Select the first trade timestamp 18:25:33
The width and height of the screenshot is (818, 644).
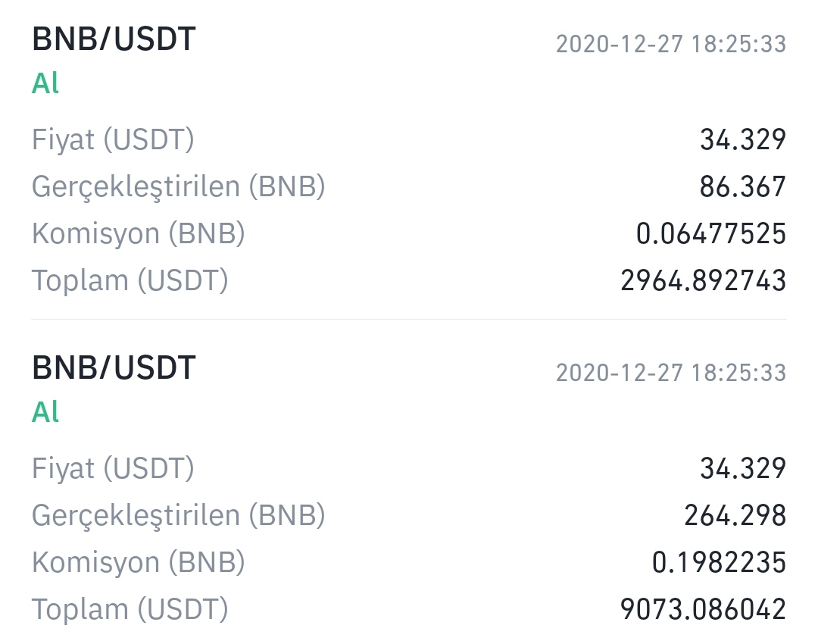[x=671, y=44]
